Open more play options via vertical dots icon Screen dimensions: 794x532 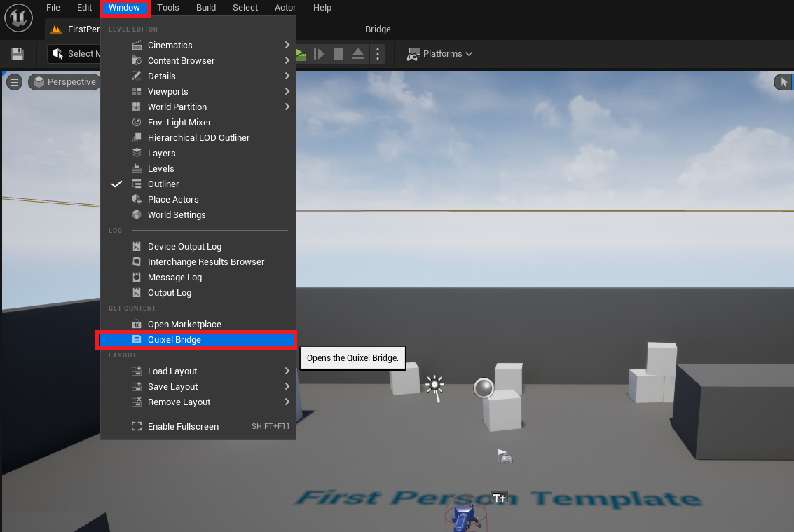[x=377, y=54]
